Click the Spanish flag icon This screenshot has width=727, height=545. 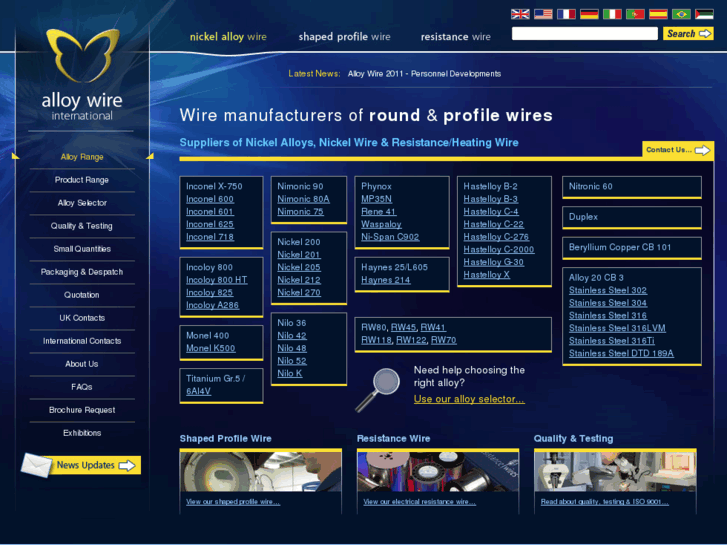658,14
